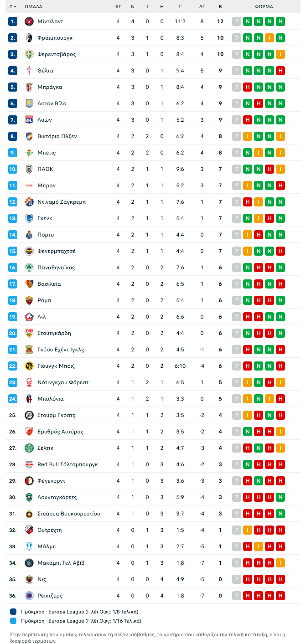Open the Άστον Βίλα team link
Image resolution: width=306 pixels, height=644 pixels.
click(52, 103)
